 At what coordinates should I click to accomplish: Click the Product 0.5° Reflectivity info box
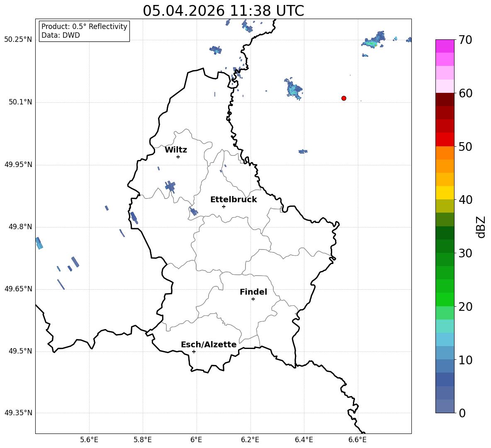pyautogui.click(x=84, y=31)
